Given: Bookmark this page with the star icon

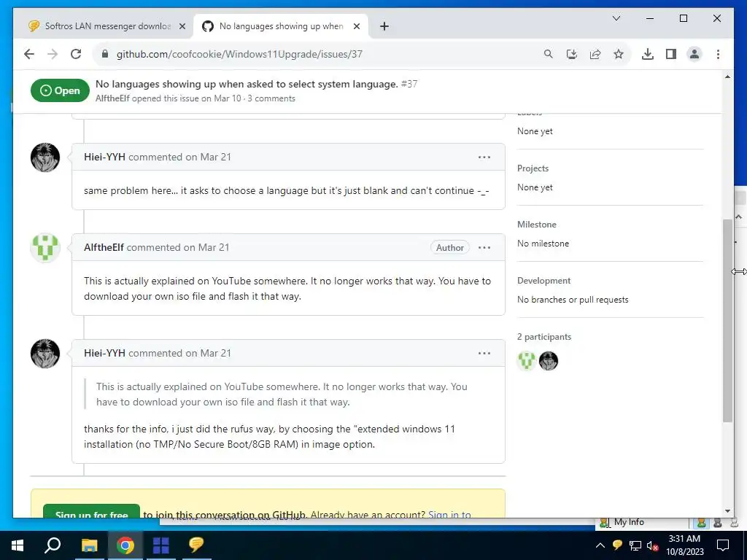Looking at the screenshot, I should [619, 54].
